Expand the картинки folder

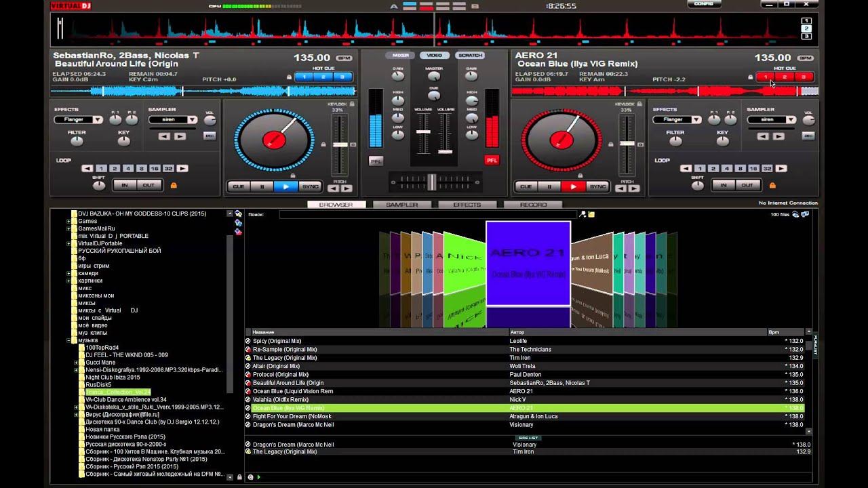(68, 281)
